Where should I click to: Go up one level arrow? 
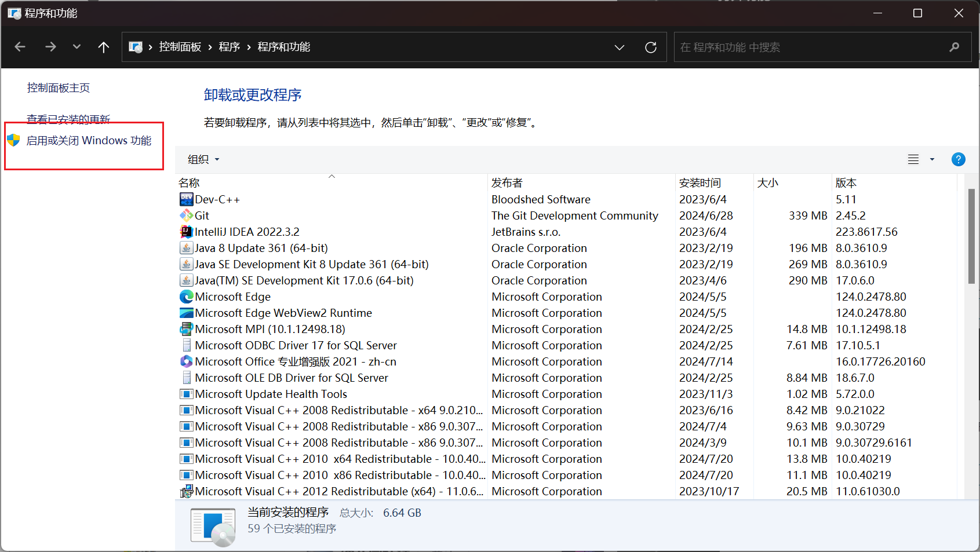tap(104, 47)
